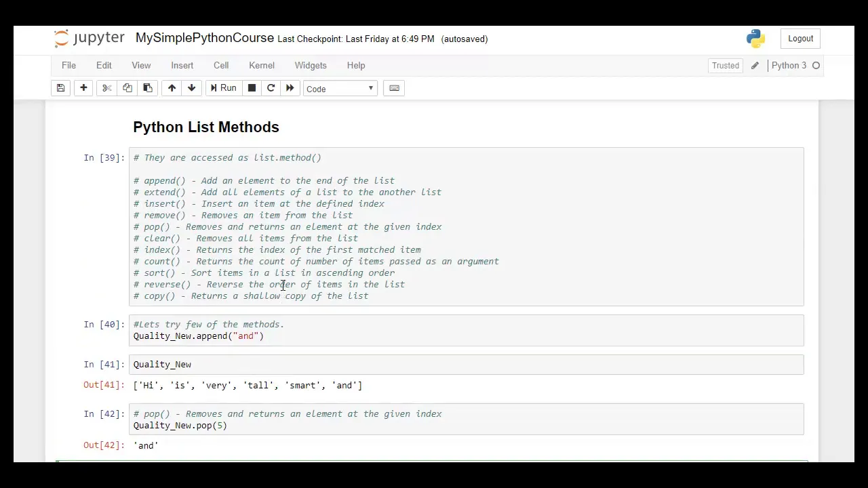Click the kernel idle circle indicator
The width and height of the screenshot is (868, 488).
tap(816, 66)
